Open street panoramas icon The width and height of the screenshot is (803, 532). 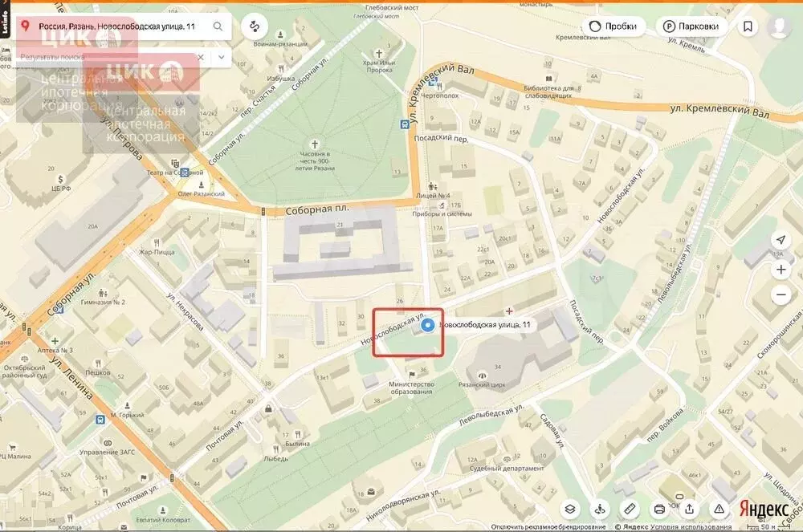coord(600,509)
